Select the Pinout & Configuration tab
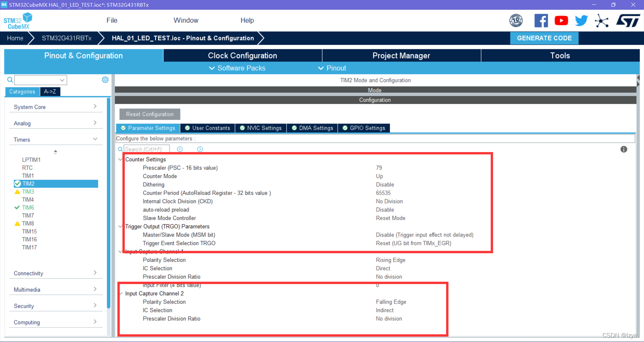Screen dimensions: 644x342 point(84,56)
